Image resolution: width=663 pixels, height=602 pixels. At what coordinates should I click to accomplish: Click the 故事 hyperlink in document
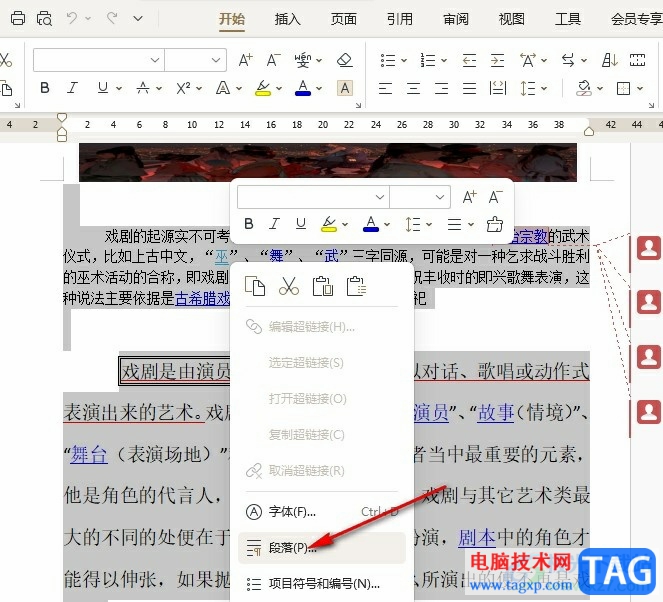[496, 412]
